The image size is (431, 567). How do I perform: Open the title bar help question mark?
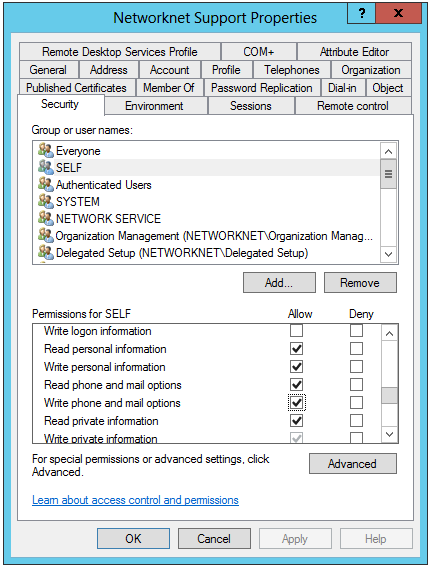coord(361,13)
